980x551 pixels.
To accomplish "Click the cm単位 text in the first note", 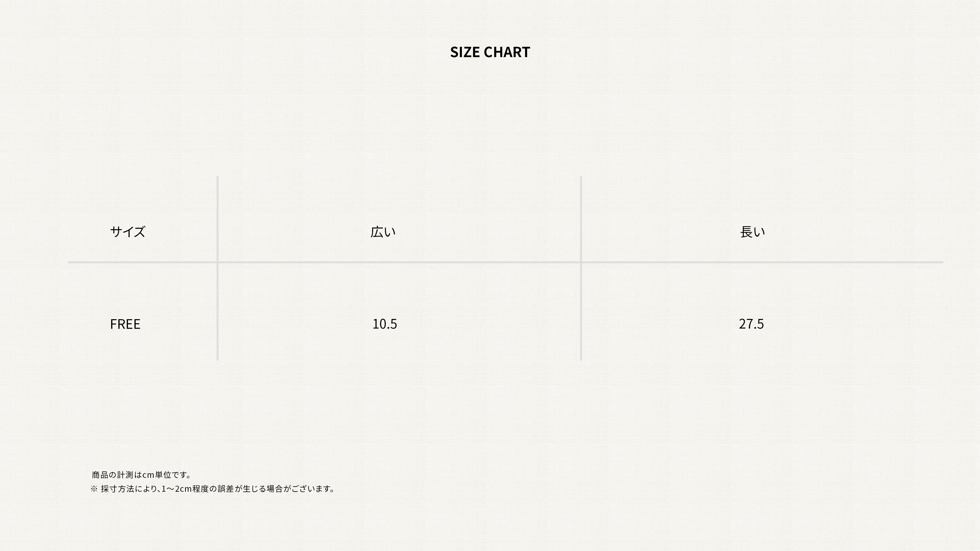I will (x=156, y=475).
